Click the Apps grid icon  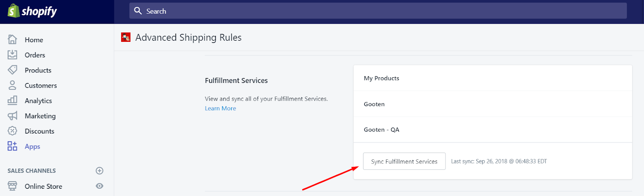12,146
